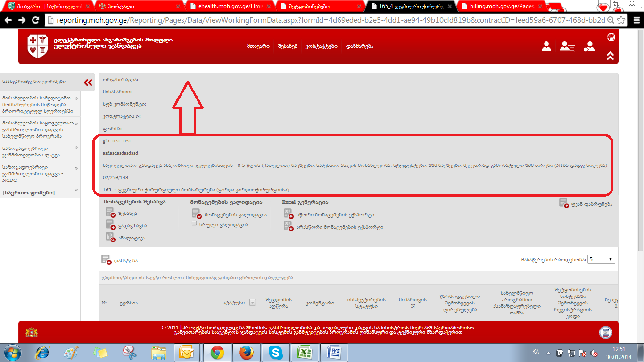Click the გადაგზავნა (send) icon
The image size is (644, 362).
[110, 225]
